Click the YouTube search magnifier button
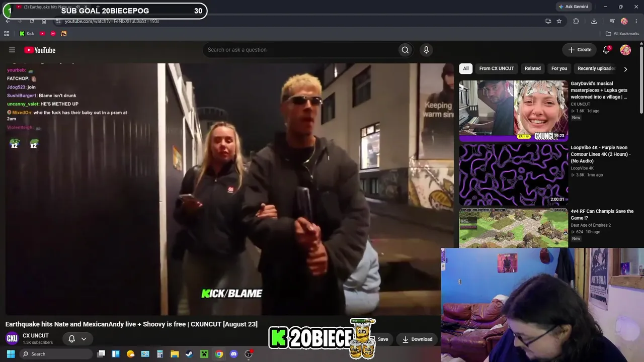This screenshot has height=362, width=644. point(405,50)
